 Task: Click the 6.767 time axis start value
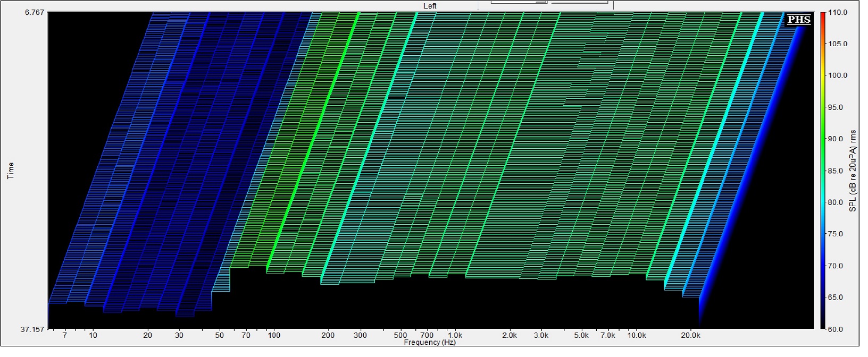[x=35, y=12]
